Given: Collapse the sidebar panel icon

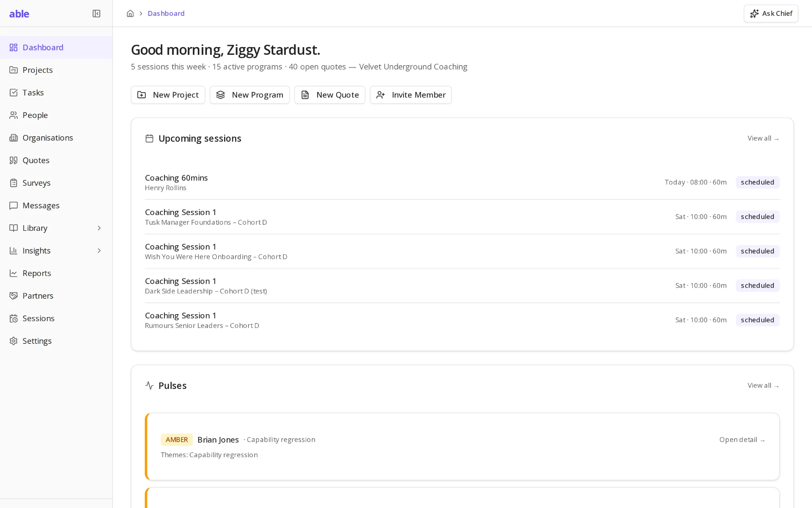Looking at the screenshot, I should 96,14.
